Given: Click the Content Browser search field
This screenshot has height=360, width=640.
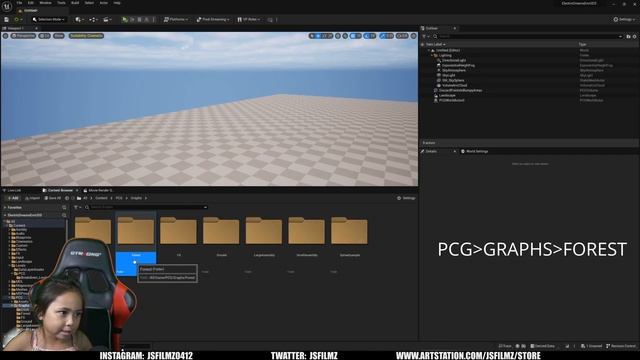Looking at the screenshot, I should point(147,207).
